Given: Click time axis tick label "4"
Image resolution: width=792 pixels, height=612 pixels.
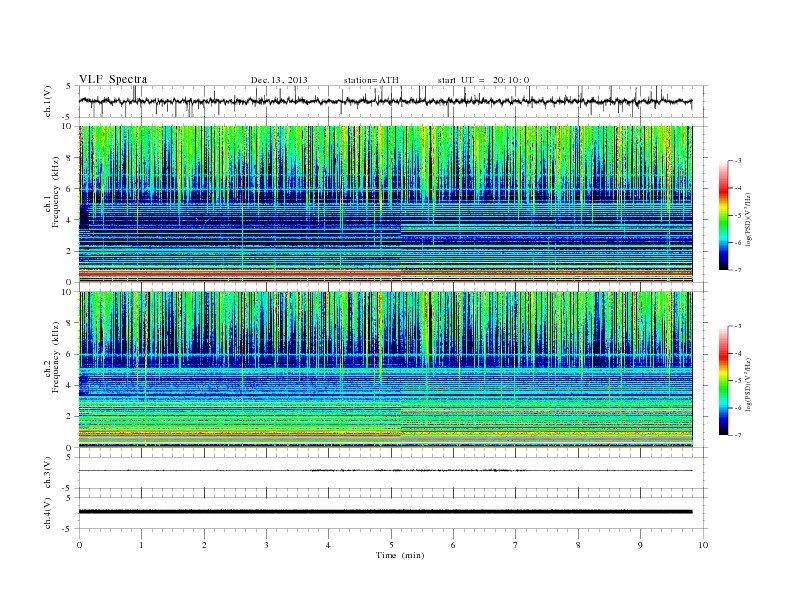Looking at the screenshot, I should click(x=328, y=545).
